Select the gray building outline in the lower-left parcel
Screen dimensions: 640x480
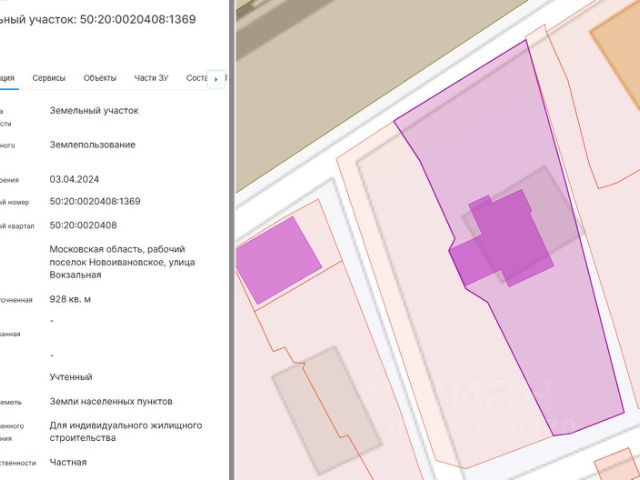coord(327,410)
